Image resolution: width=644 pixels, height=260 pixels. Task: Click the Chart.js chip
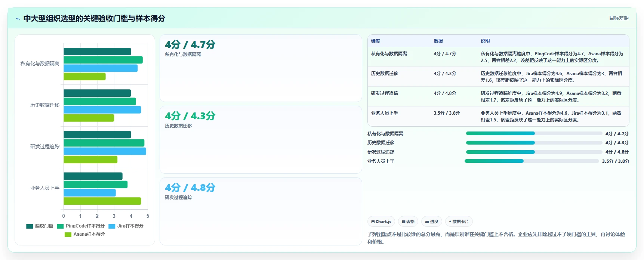click(381, 222)
